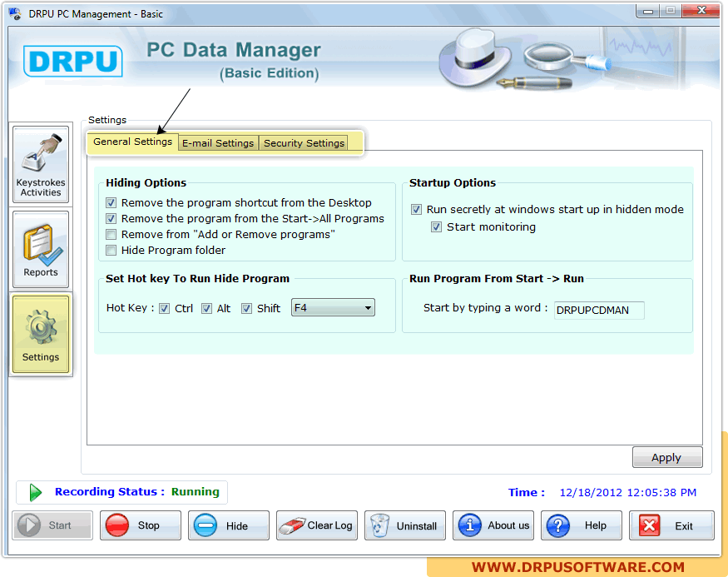Switch to Security Settings tab
728x577 pixels.
point(305,143)
